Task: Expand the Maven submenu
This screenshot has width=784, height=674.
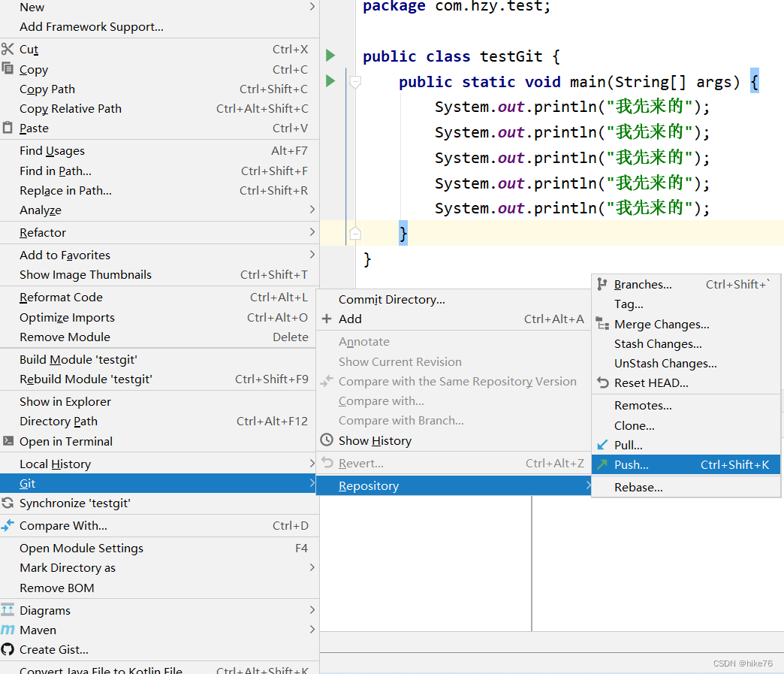Action: pyautogui.click(x=312, y=629)
